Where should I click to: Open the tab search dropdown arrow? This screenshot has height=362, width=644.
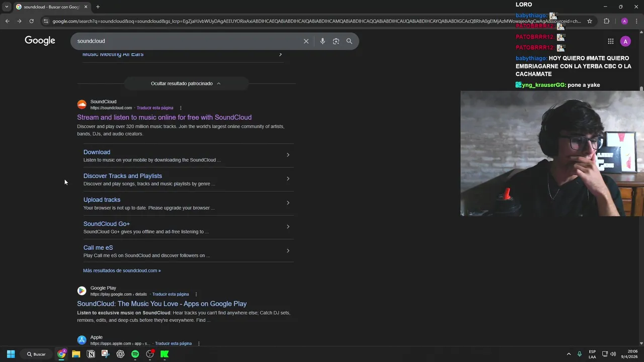pyautogui.click(x=7, y=7)
